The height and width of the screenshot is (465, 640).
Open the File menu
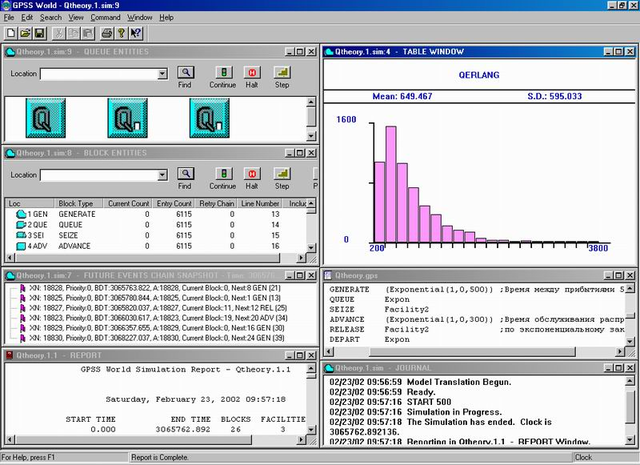[9, 18]
